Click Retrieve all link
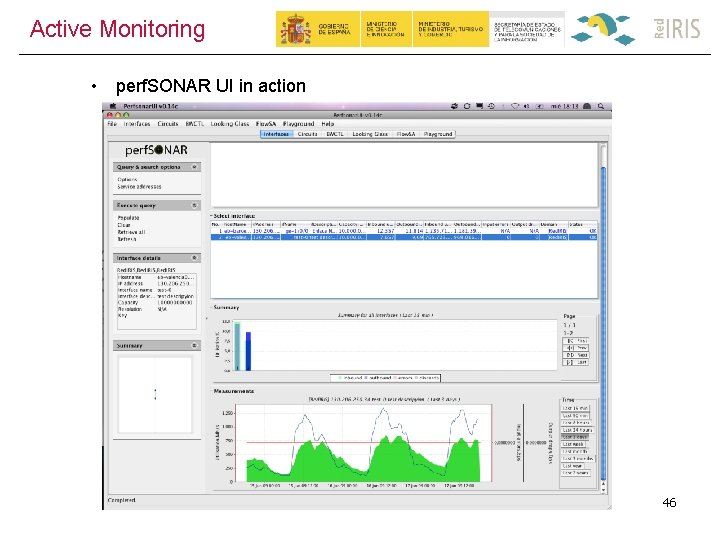The height and width of the screenshot is (540, 720). [x=131, y=232]
